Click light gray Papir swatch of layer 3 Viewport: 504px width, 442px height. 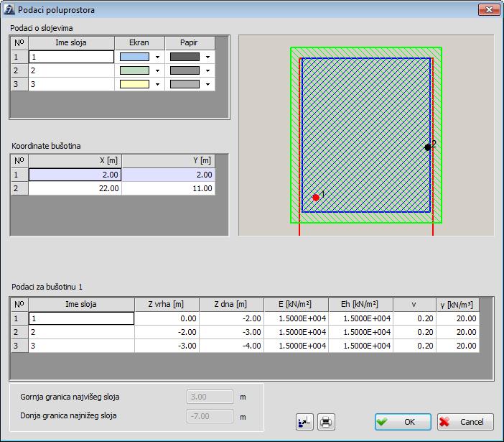pos(185,84)
